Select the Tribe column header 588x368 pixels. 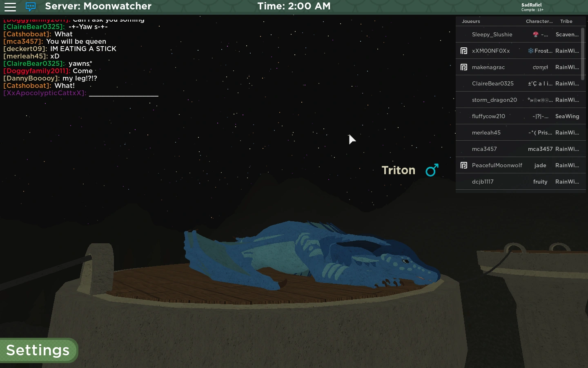[x=566, y=21]
